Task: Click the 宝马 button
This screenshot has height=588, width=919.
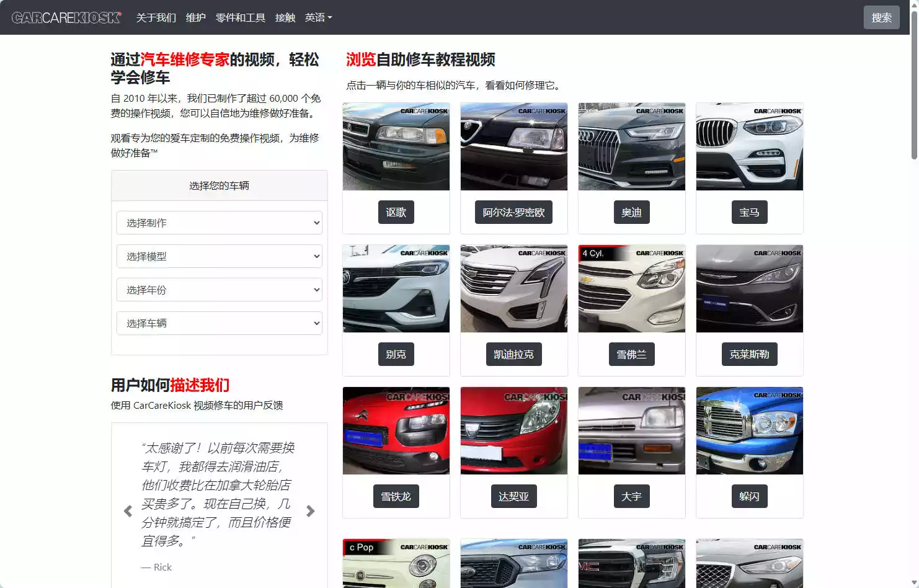Action: 749,212
